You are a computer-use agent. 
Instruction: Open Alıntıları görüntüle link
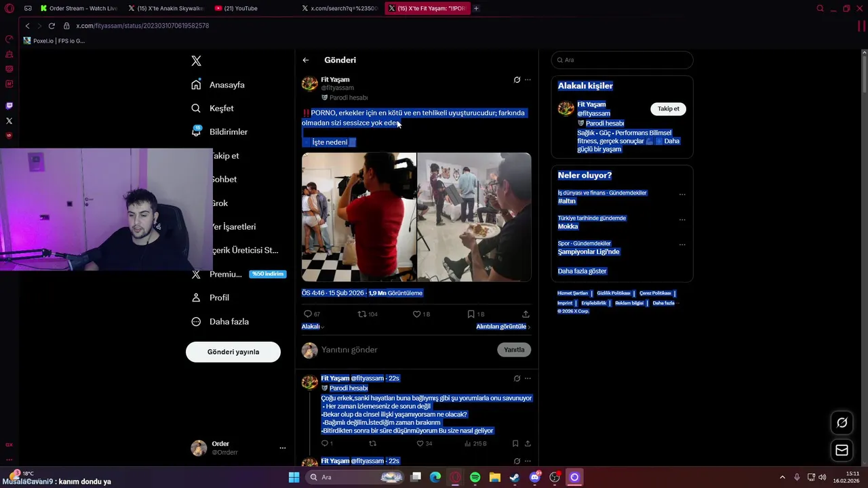pyautogui.click(x=503, y=327)
